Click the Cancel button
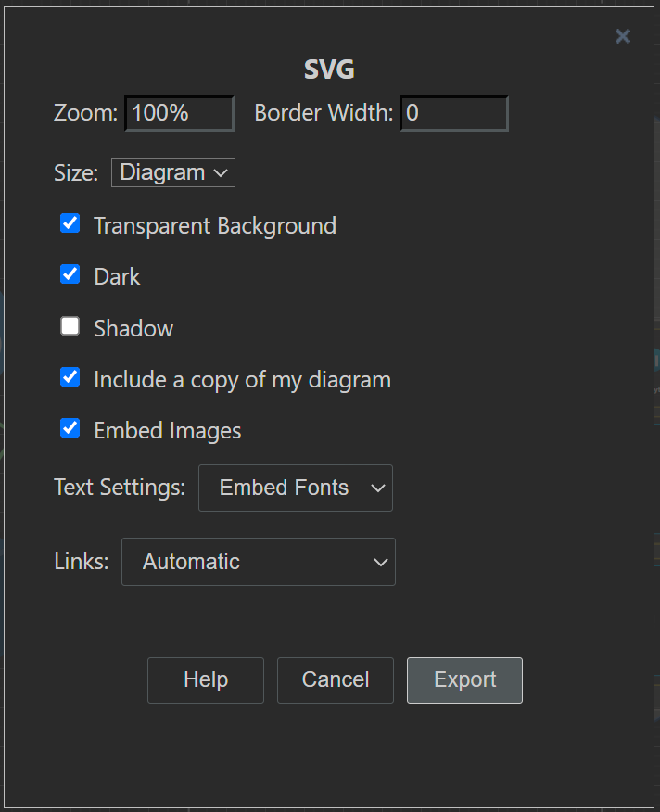This screenshot has width=660, height=812. (x=335, y=679)
